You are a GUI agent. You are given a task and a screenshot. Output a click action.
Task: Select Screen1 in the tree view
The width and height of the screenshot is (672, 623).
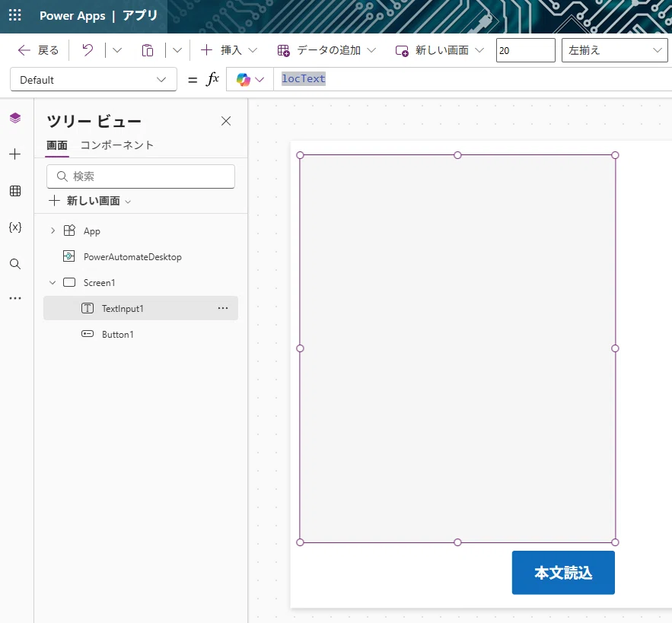click(99, 283)
